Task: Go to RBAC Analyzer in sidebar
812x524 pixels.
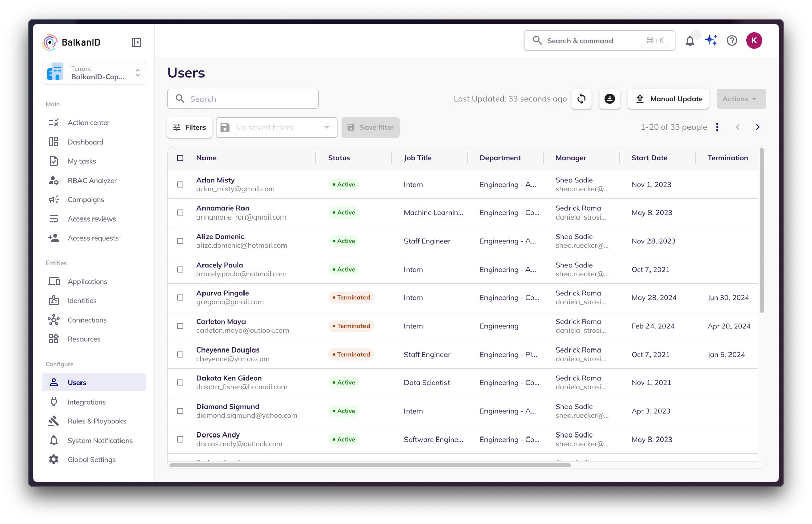Action: pos(92,181)
